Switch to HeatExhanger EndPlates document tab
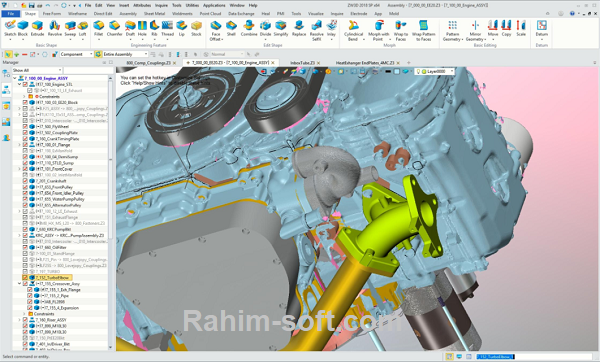The image size is (600, 362). pos(365,63)
